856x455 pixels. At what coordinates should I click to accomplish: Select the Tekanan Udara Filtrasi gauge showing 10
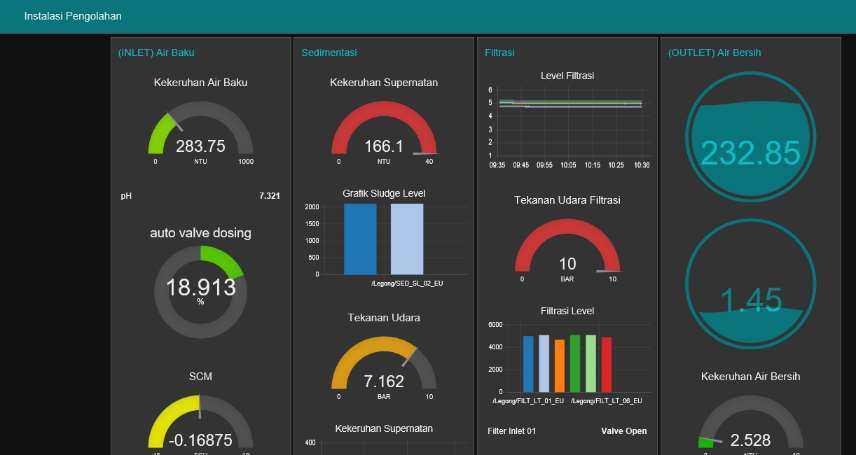[567, 250]
